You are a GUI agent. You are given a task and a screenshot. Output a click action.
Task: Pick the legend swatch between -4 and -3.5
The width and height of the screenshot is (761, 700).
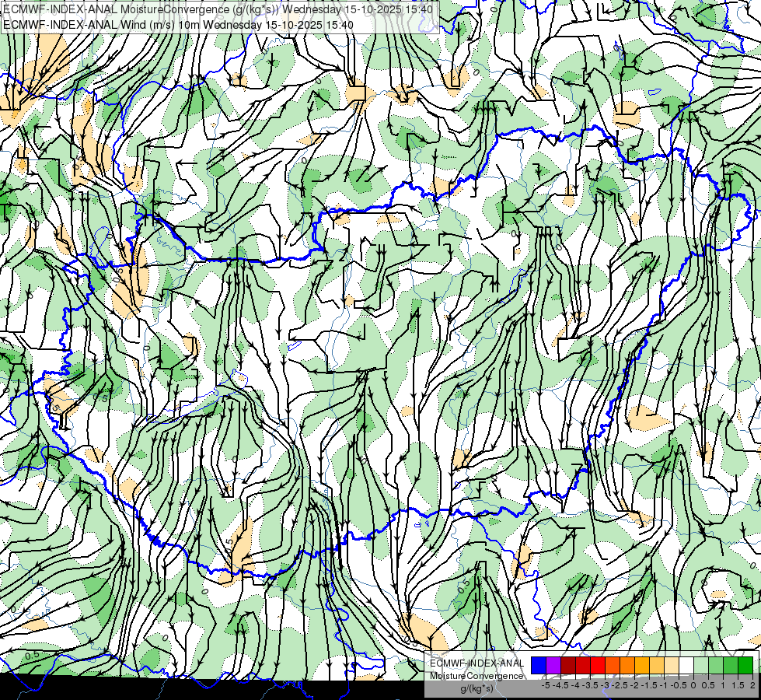[x=583, y=666]
